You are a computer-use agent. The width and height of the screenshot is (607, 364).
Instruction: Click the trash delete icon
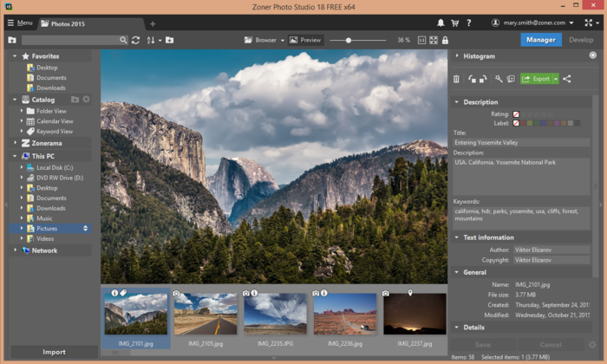(x=457, y=79)
